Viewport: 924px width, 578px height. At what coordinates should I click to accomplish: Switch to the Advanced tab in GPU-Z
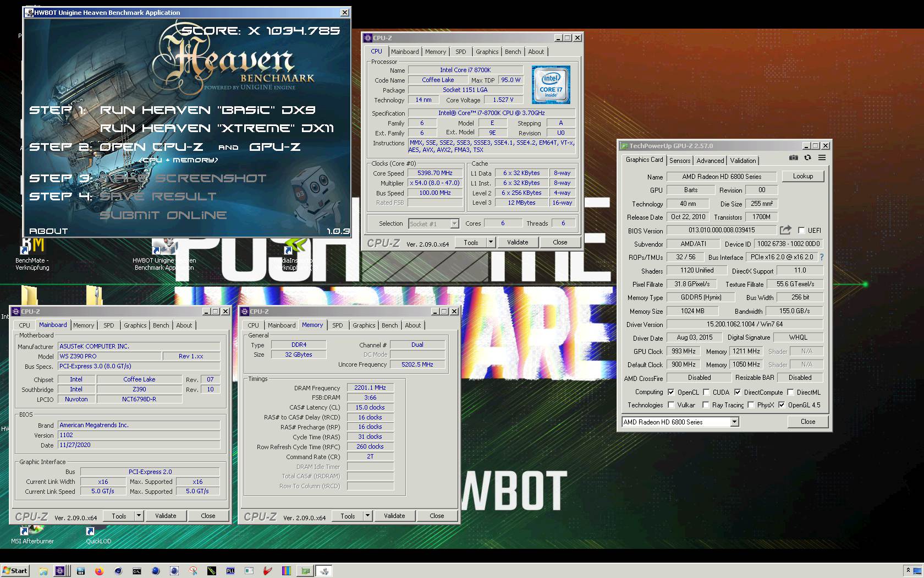710,160
